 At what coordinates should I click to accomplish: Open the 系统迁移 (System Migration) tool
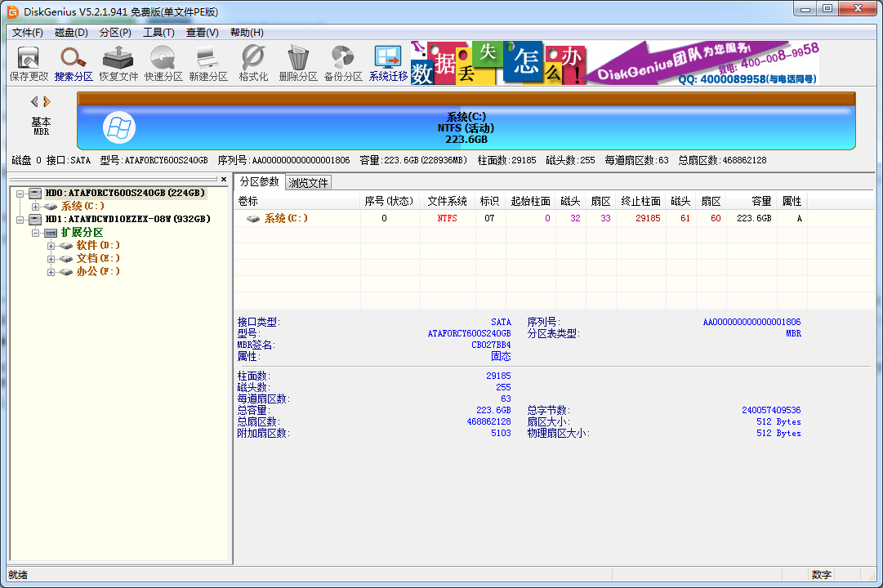[386, 63]
